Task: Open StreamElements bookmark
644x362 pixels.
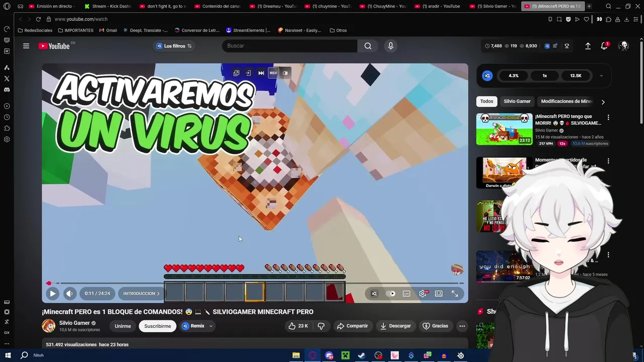Action: tap(248, 30)
